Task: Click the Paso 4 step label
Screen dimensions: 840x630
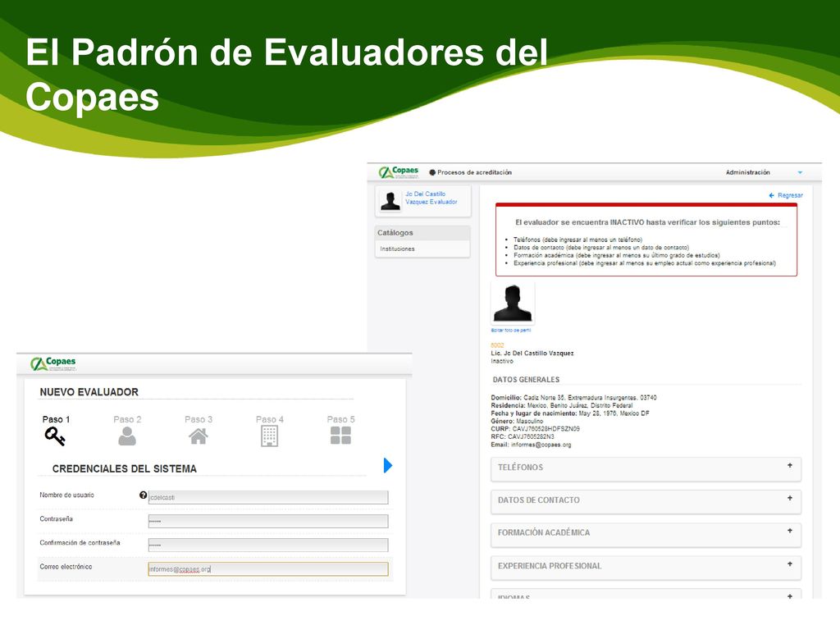Action: pyautogui.click(x=269, y=419)
